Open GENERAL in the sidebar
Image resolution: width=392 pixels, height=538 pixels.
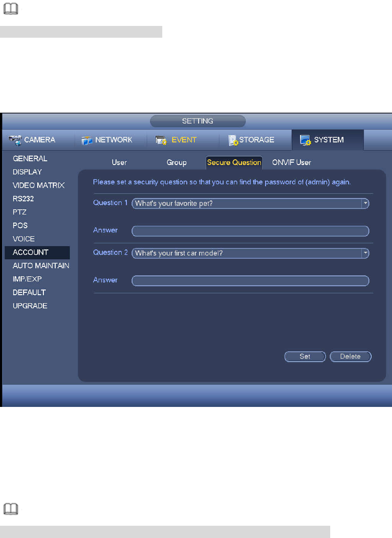point(30,159)
